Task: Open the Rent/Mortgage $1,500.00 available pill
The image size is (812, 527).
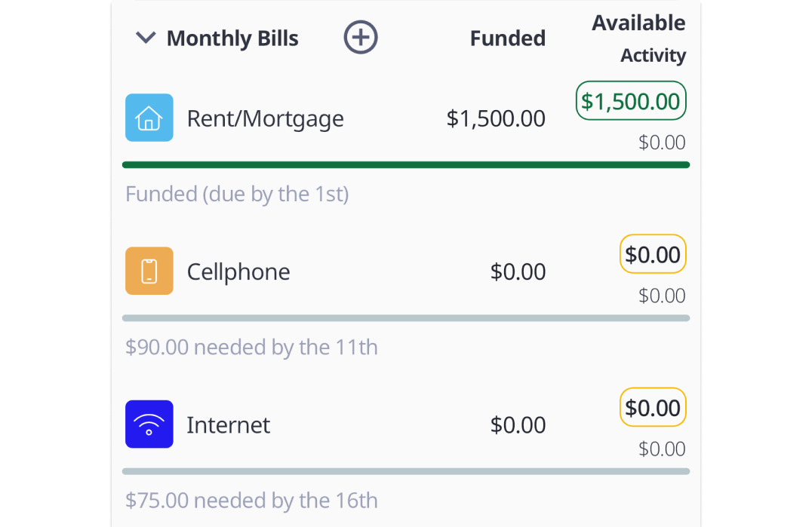Action: [x=631, y=101]
